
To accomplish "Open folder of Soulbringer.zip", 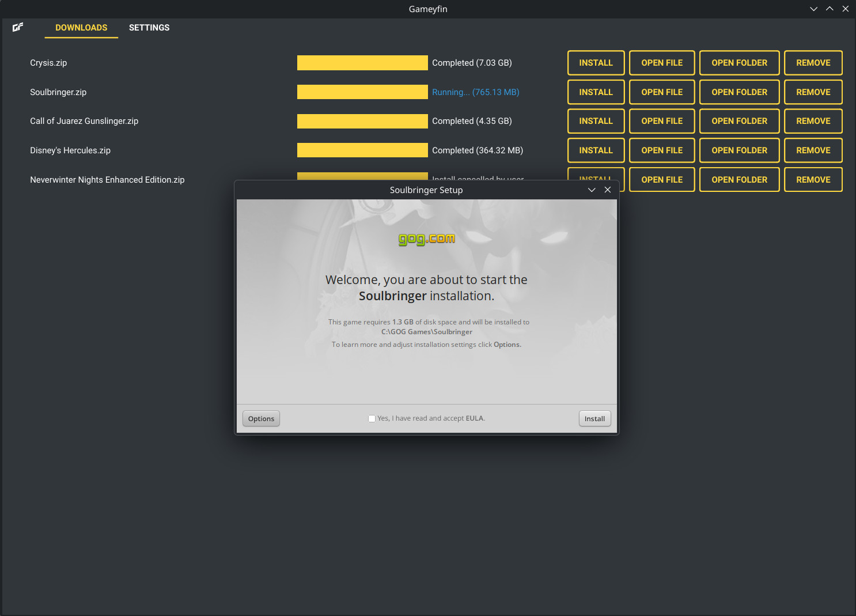I will pyautogui.click(x=740, y=92).
